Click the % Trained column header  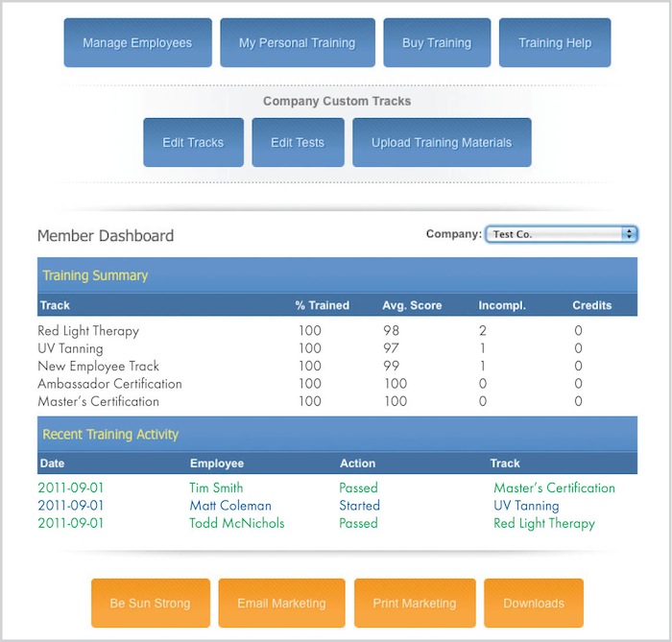point(322,306)
